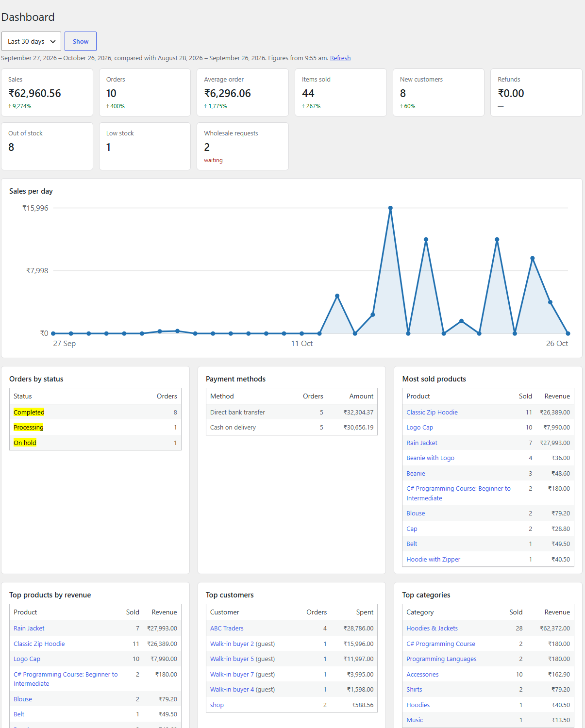The height and width of the screenshot is (728, 585).
Task: Click ₹28,786.00 spent by ABC Traders
Action: (x=358, y=628)
